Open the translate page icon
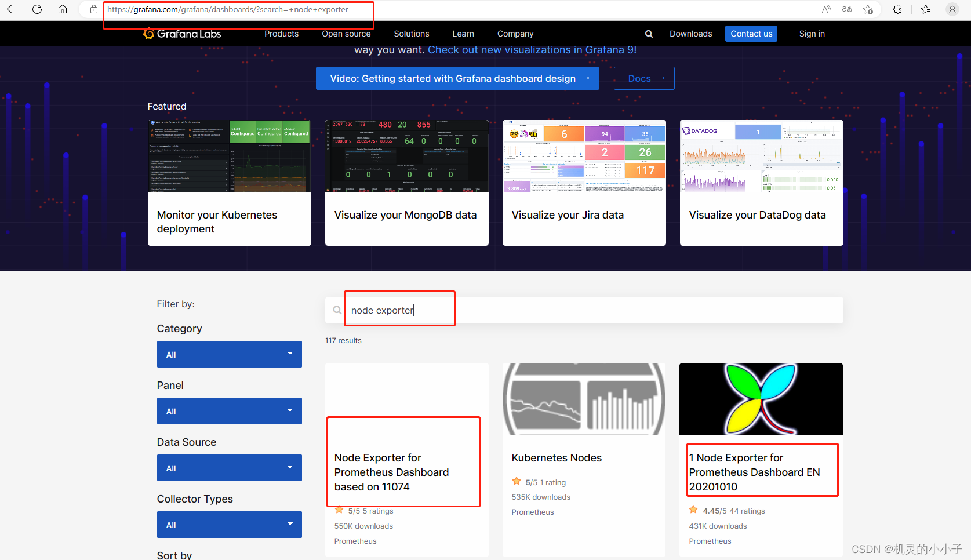971x560 pixels. 847,9
